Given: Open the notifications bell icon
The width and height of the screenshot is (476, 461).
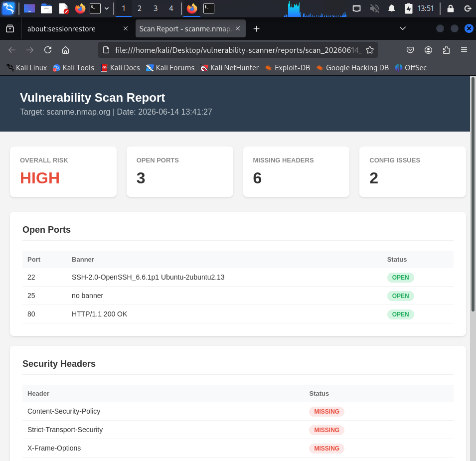Looking at the screenshot, I should coord(392,8).
